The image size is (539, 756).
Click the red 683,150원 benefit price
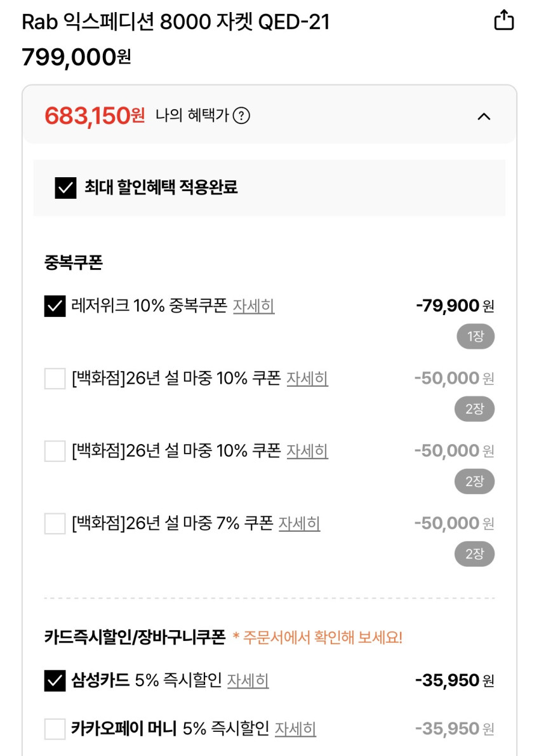click(95, 116)
